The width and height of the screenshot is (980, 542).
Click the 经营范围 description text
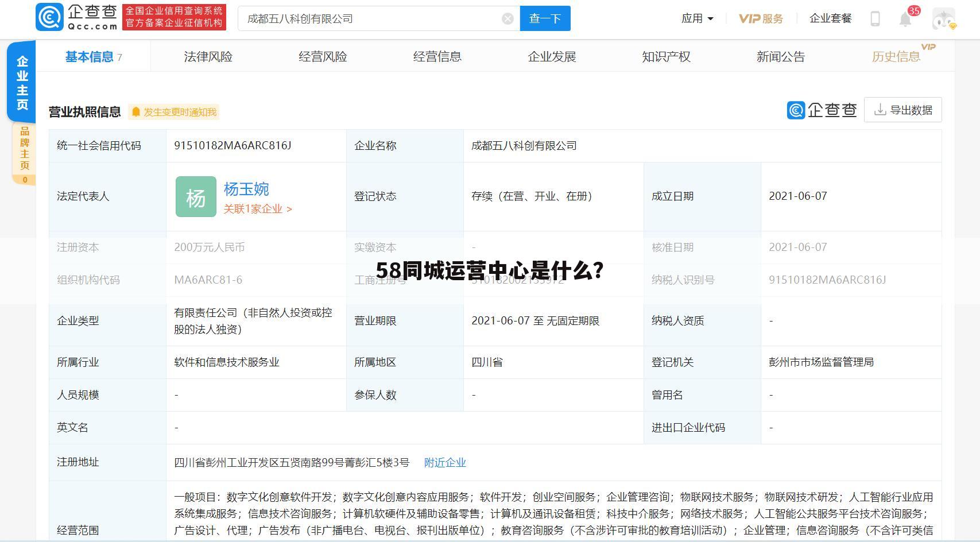tap(553, 513)
